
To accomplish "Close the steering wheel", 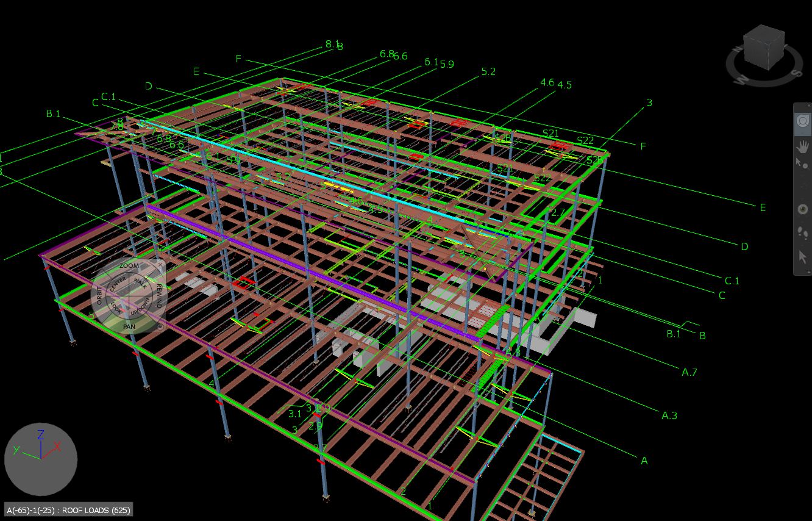I will (x=160, y=264).
